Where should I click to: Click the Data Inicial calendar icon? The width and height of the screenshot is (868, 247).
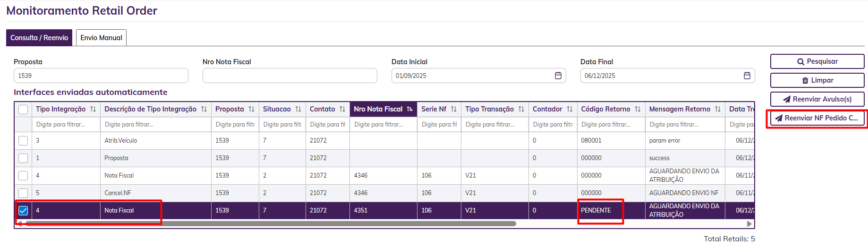pyautogui.click(x=558, y=76)
